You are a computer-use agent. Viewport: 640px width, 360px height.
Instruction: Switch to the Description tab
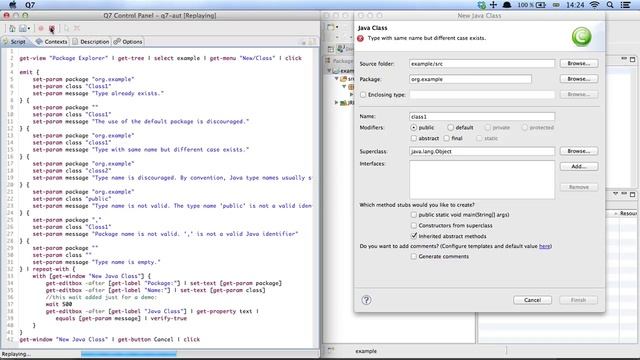pos(91,42)
